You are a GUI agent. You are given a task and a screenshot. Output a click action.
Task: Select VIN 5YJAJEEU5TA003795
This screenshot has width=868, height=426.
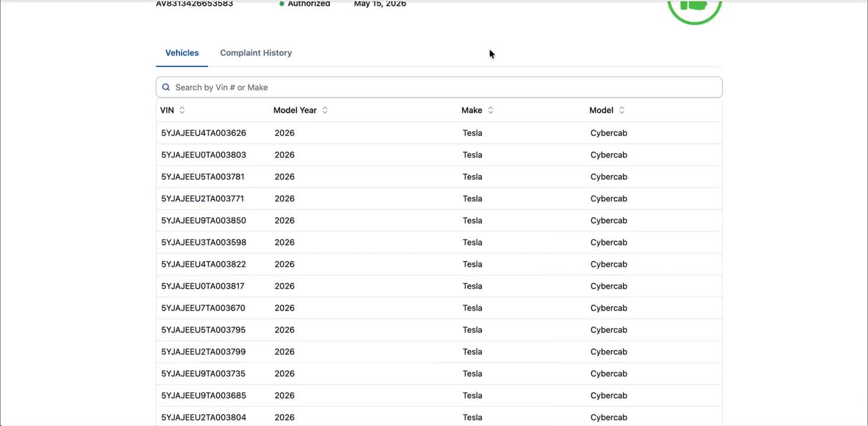(203, 330)
